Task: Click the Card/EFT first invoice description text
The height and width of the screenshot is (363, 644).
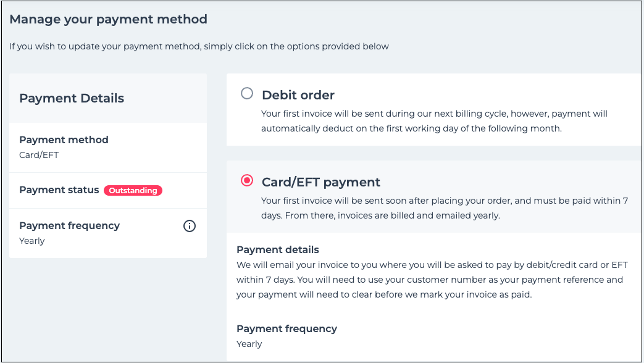Action: click(x=445, y=208)
